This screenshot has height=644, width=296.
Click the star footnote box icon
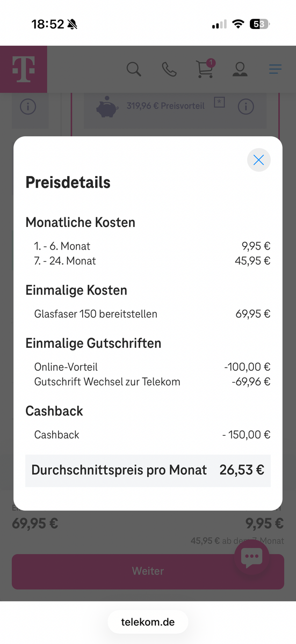(x=219, y=102)
